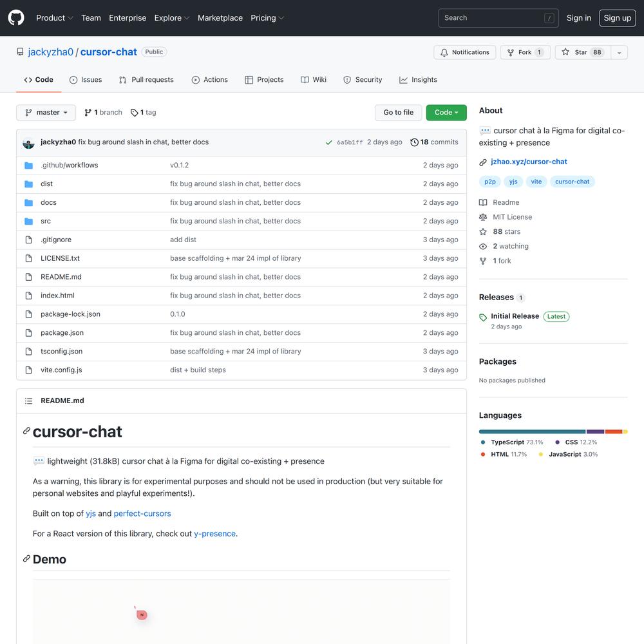The width and height of the screenshot is (644, 644).
Task: Click the LICENSE.txt file icon
Action: pyautogui.click(x=28, y=258)
